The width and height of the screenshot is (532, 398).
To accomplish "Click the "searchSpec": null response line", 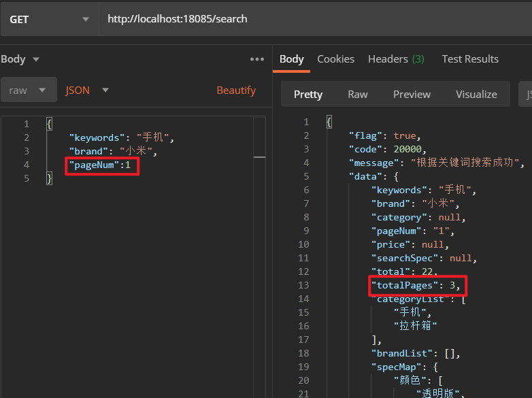I will click(424, 259).
